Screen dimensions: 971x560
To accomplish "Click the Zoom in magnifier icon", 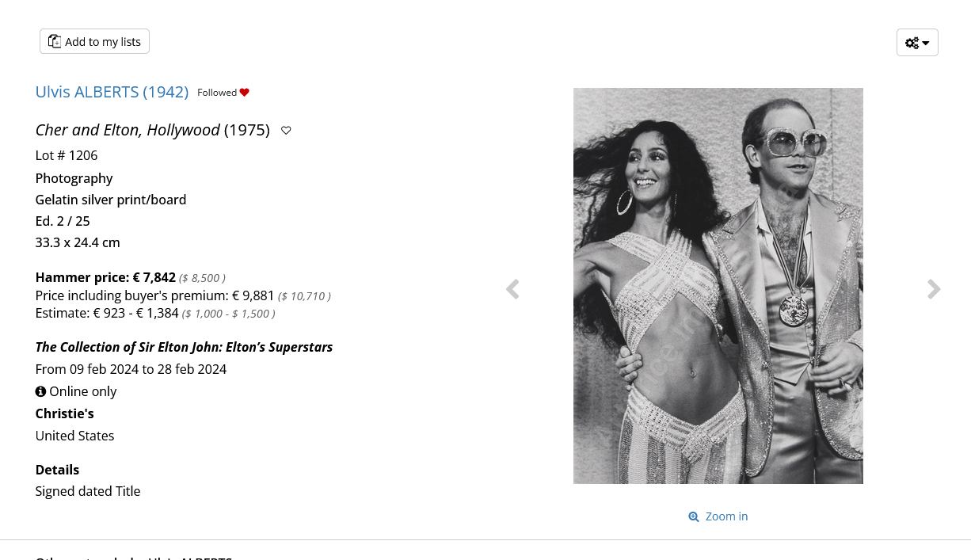I will point(694,516).
